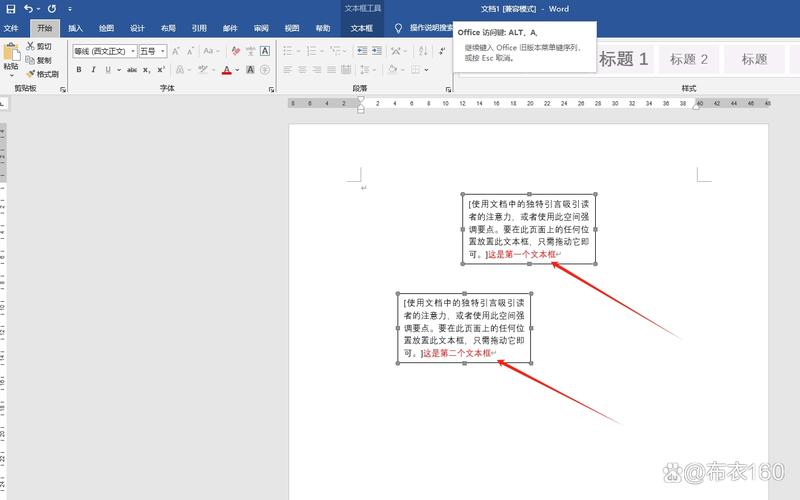Toggle show/hide paragraph marks

click(x=442, y=51)
